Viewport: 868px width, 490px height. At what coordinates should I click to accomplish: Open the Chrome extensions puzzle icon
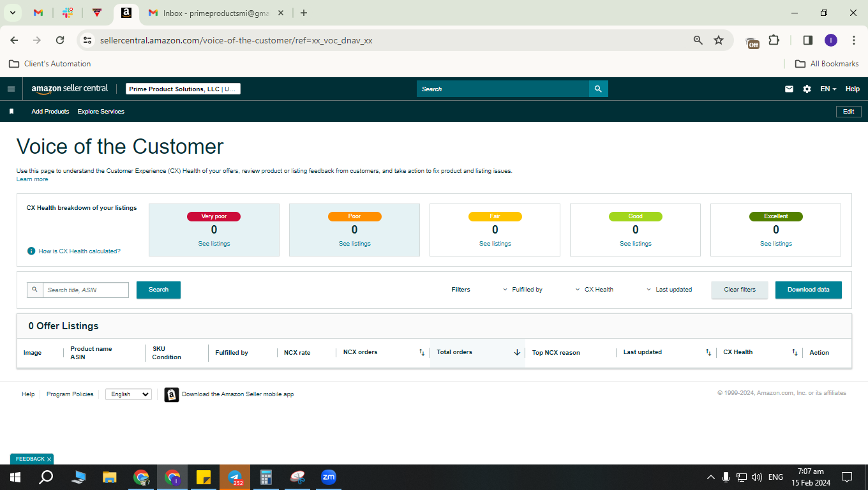click(774, 40)
